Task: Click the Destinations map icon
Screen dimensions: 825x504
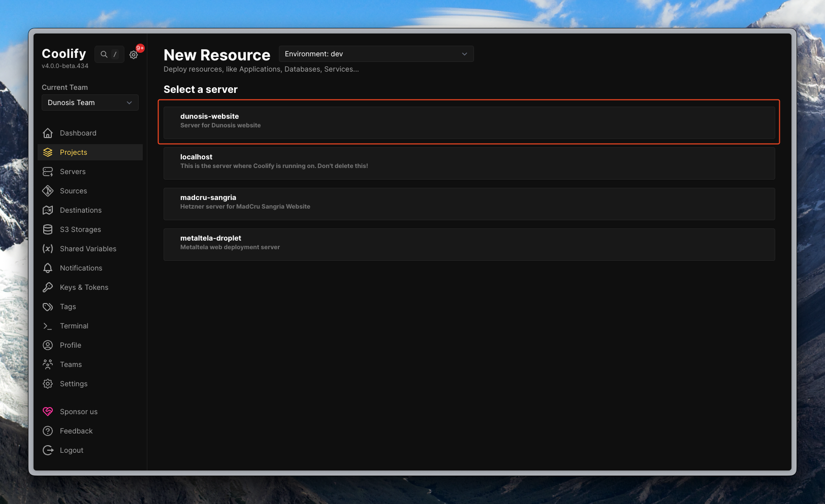Action: coord(48,210)
